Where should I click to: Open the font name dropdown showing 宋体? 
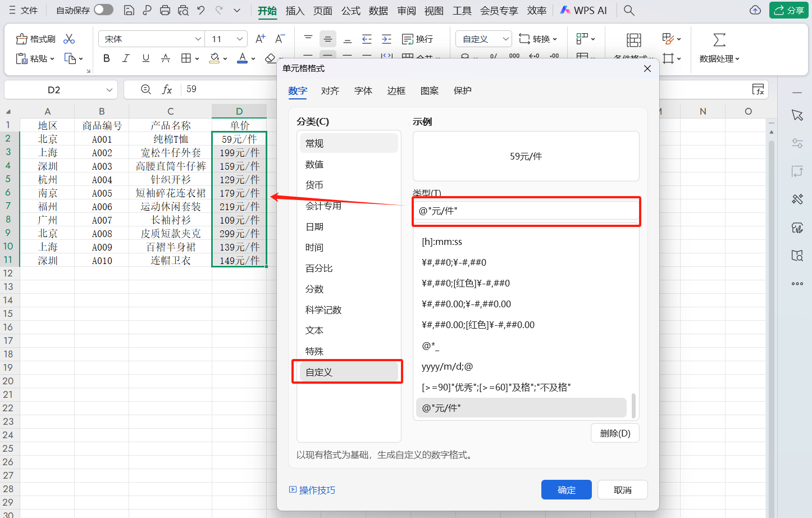coord(197,38)
